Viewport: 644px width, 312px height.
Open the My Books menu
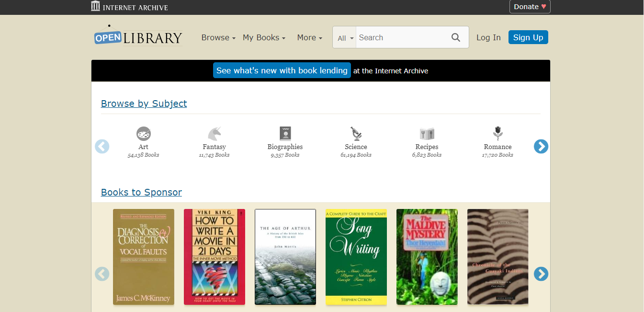[x=264, y=37]
